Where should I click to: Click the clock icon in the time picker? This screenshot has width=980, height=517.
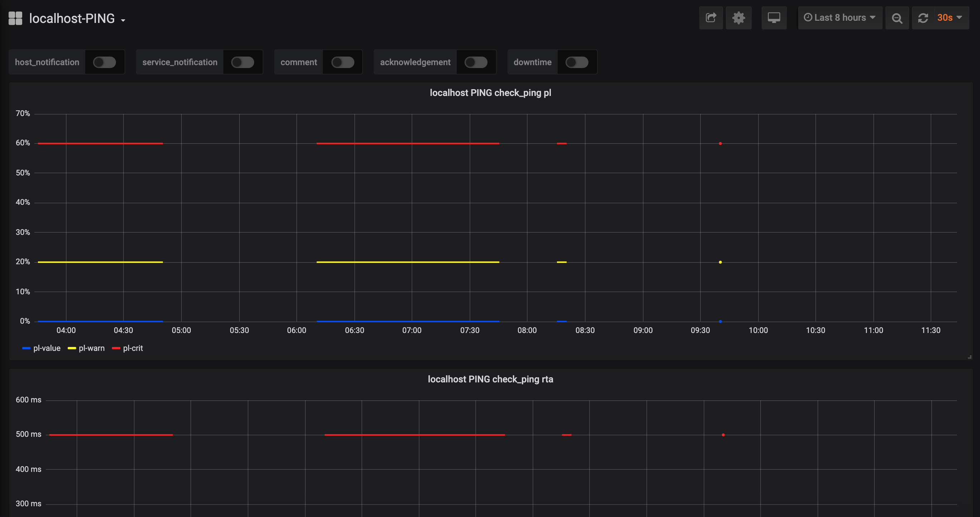tap(808, 18)
